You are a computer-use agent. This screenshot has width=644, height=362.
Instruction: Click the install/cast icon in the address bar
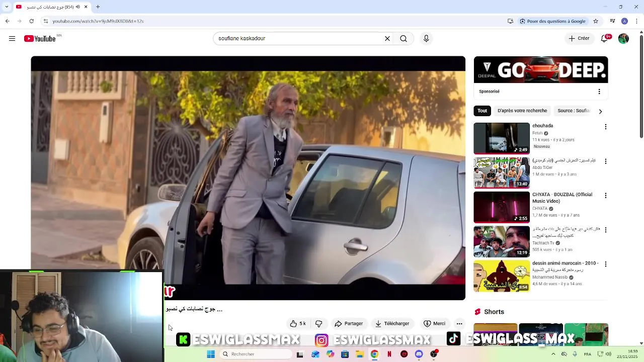(510, 21)
